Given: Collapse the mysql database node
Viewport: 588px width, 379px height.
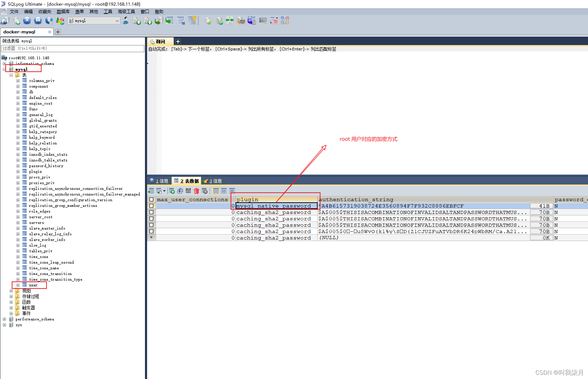Looking at the screenshot, I should click(4, 69).
